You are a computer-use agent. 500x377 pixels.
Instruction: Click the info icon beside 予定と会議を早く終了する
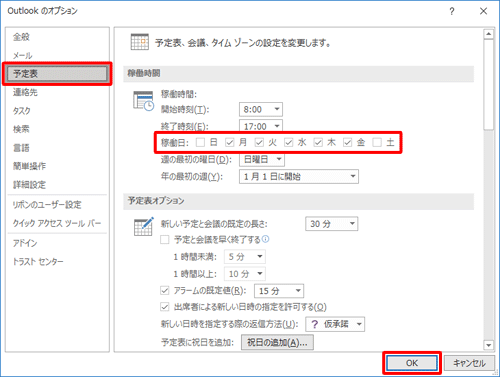point(265,239)
